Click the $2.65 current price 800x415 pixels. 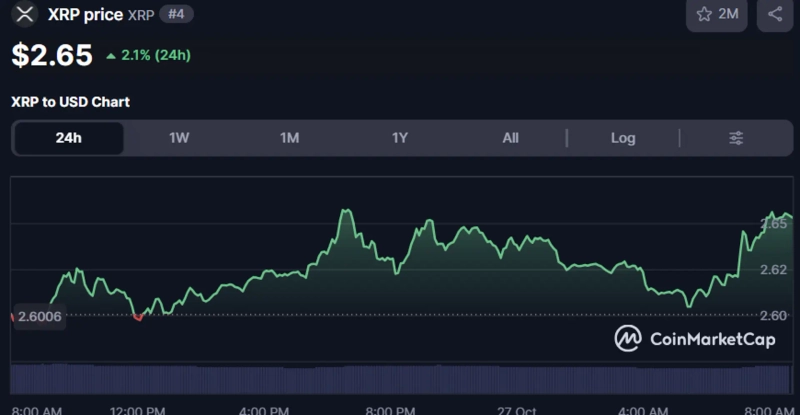[x=52, y=55]
